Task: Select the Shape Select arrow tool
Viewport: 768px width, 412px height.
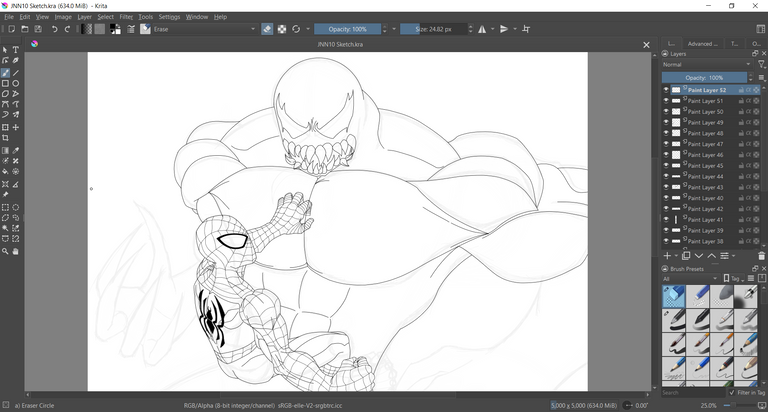Action: [5, 50]
